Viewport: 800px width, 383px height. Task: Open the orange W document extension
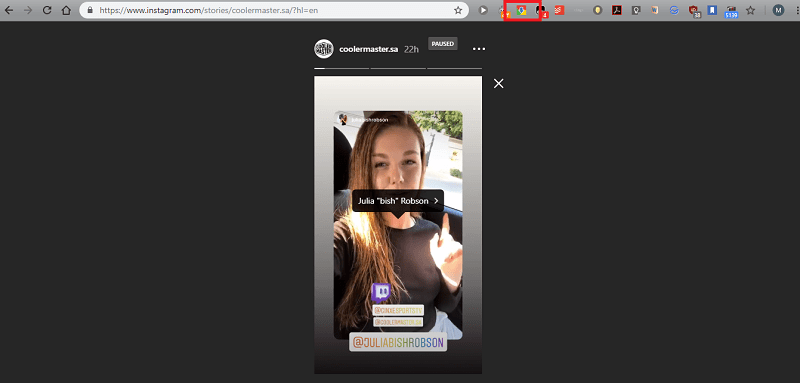(x=655, y=10)
